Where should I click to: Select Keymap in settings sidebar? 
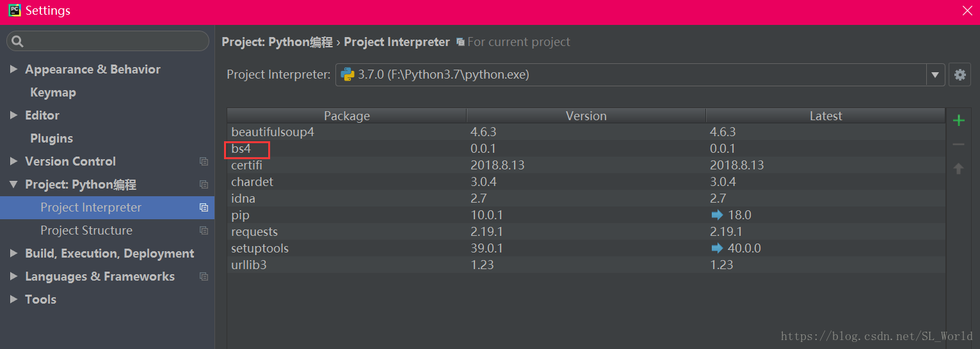[53, 93]
